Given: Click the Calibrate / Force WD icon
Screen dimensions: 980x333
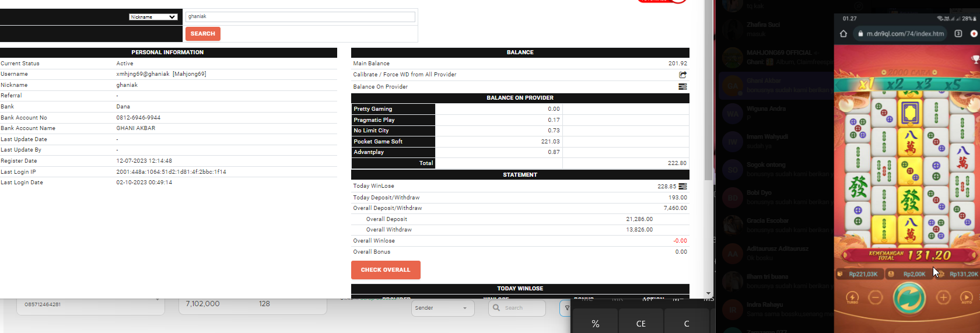Looking at the screenshot, I should 682,75.
